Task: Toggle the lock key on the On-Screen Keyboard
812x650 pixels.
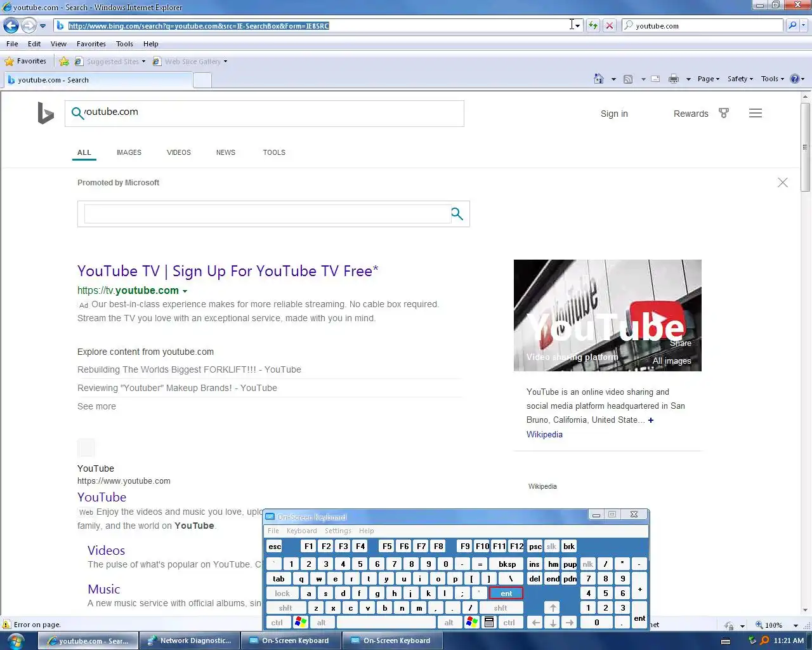Action: point(282,594)
